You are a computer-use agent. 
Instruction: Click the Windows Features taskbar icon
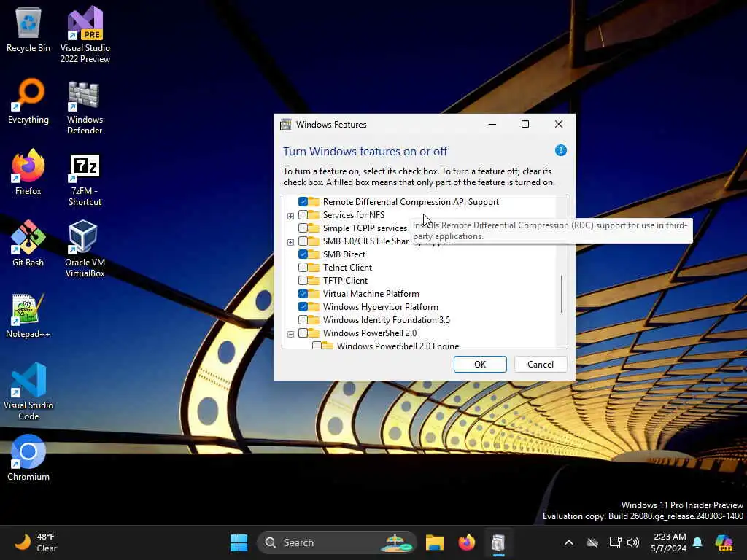click(x=498, y=542)
